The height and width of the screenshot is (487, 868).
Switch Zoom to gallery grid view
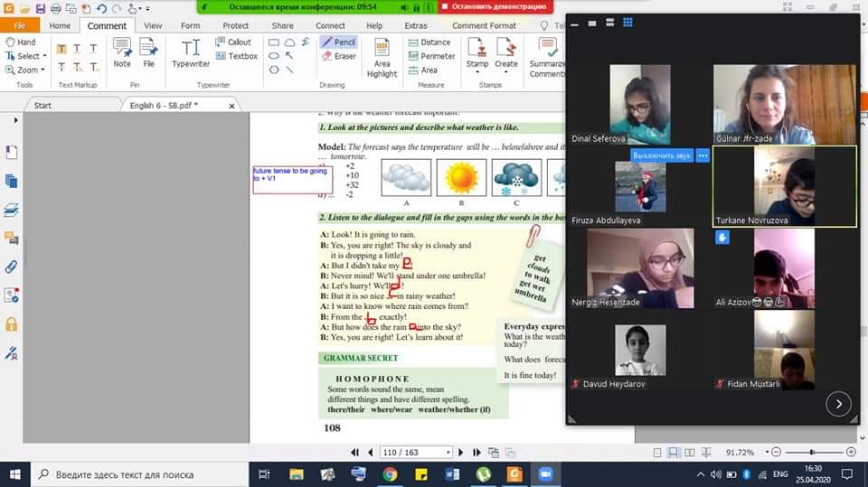627,22
